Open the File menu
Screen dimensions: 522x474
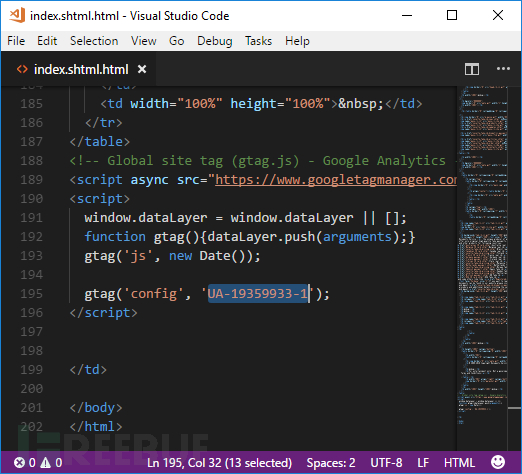coord(16,41)
